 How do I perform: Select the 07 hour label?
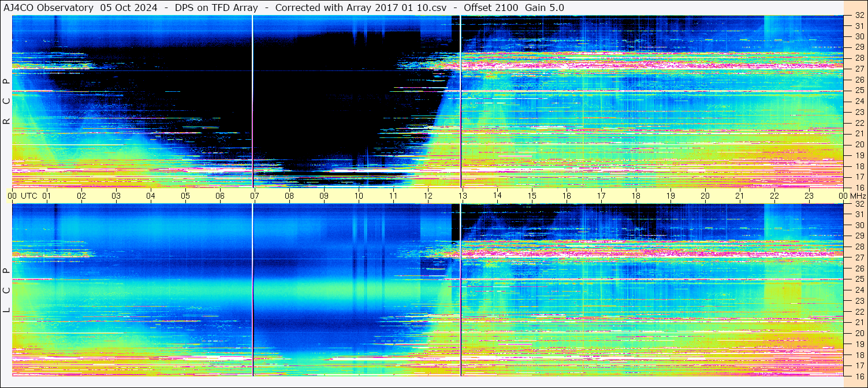click(255, 196)
